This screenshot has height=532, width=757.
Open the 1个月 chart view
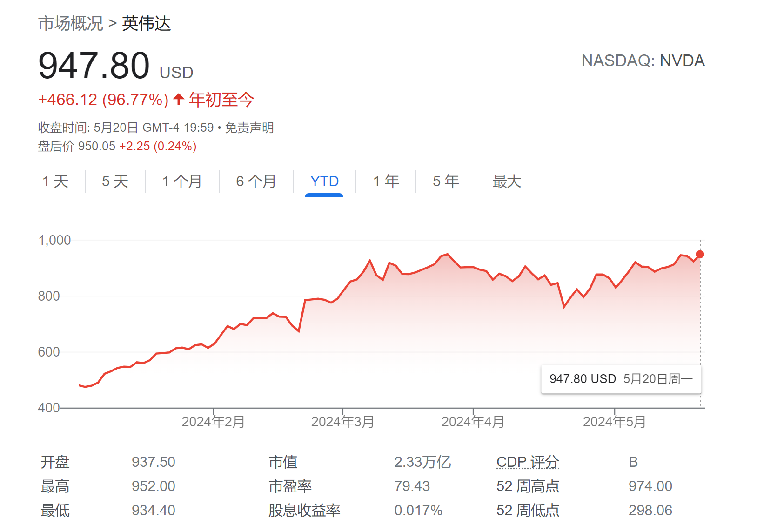181,182
